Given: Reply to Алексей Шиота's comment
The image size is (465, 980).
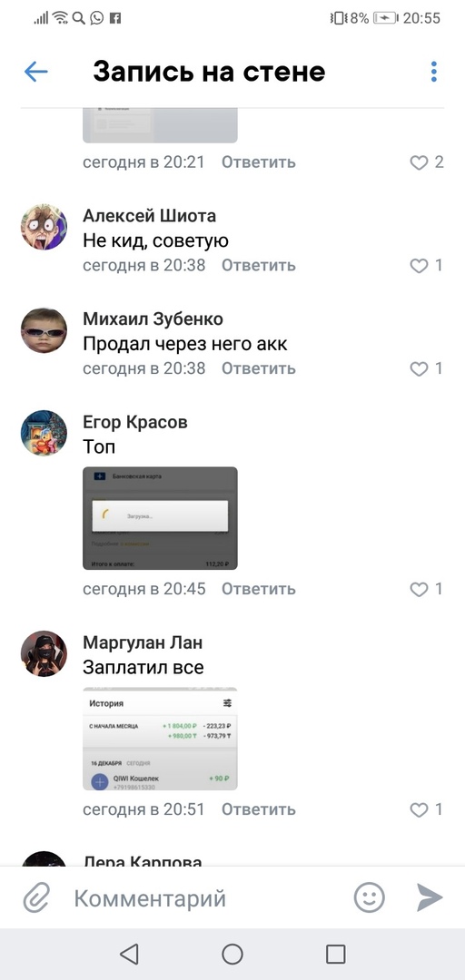Looking at the screenshot, I should point(259,265).
